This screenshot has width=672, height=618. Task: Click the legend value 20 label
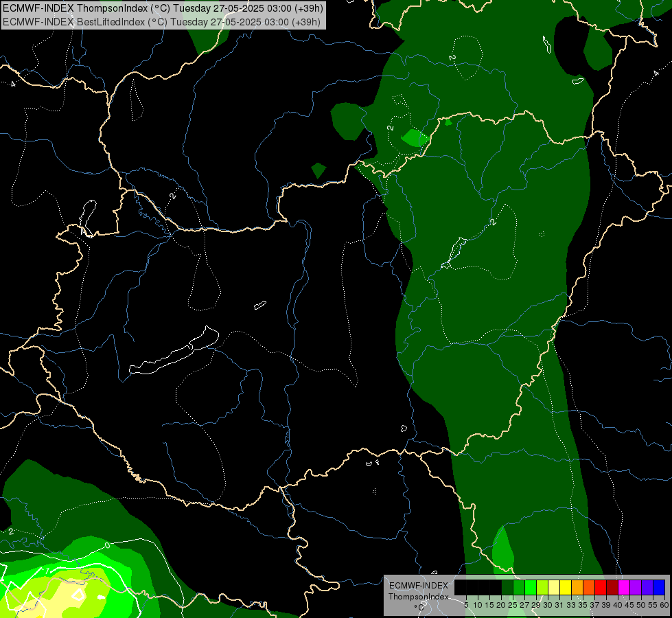[501, 605]
